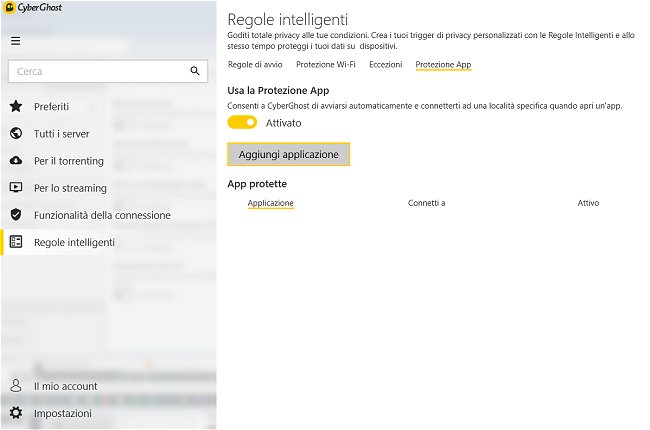Image resolution: width=650 pixels, height=430 pixels.
Task: Click the account person icon
Action: coord(16,386)
